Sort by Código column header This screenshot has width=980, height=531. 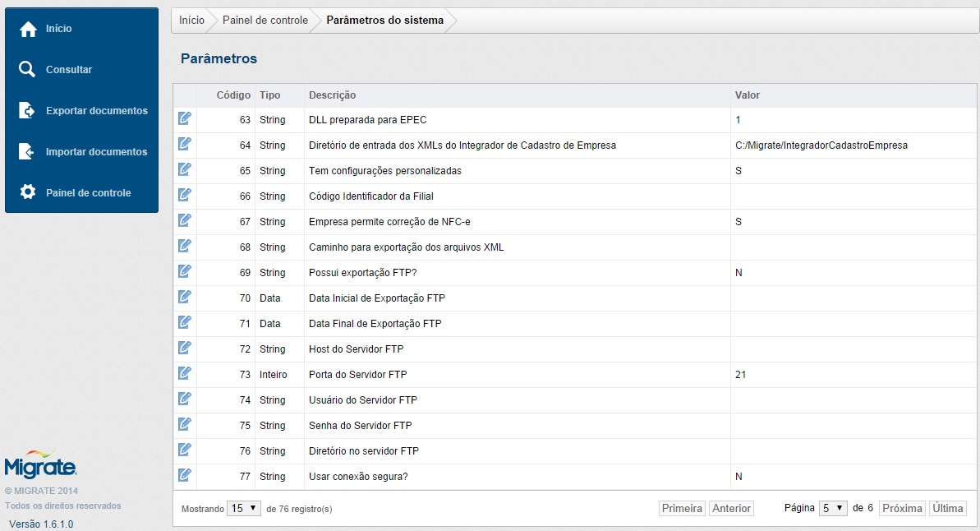[233, 95]
